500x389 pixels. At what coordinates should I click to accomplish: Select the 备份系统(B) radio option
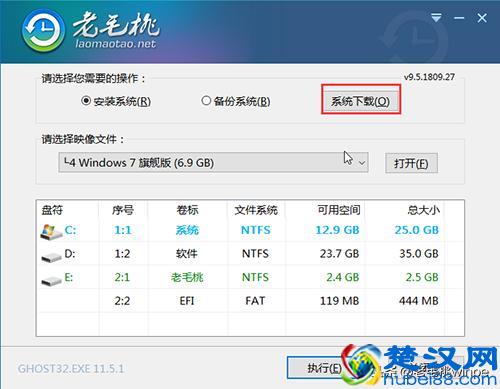(x=236, y=101)
